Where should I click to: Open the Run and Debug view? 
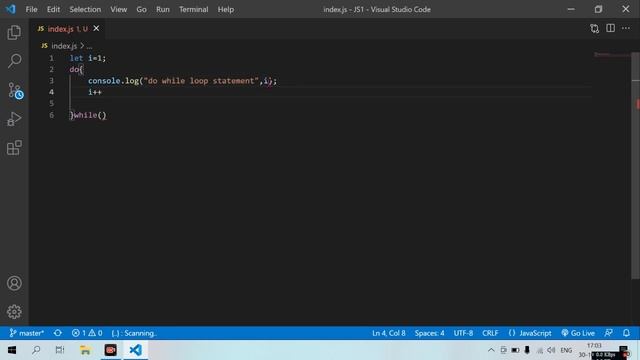point(14,119)
